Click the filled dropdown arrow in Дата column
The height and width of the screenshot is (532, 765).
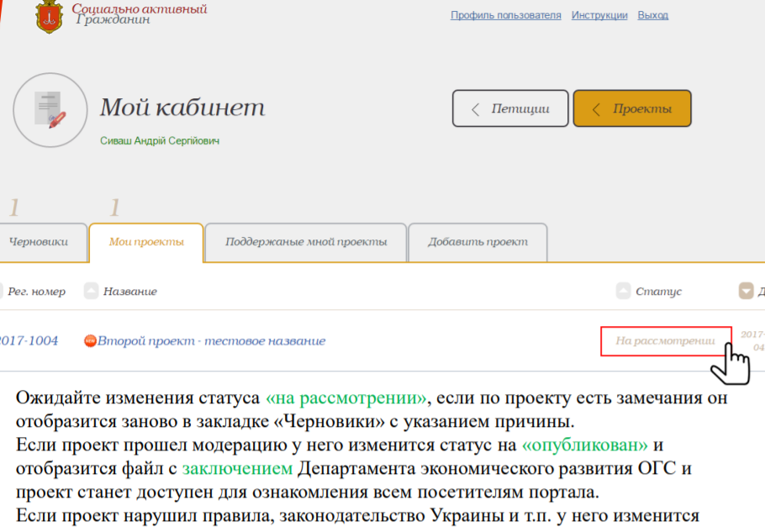[747, 291]
